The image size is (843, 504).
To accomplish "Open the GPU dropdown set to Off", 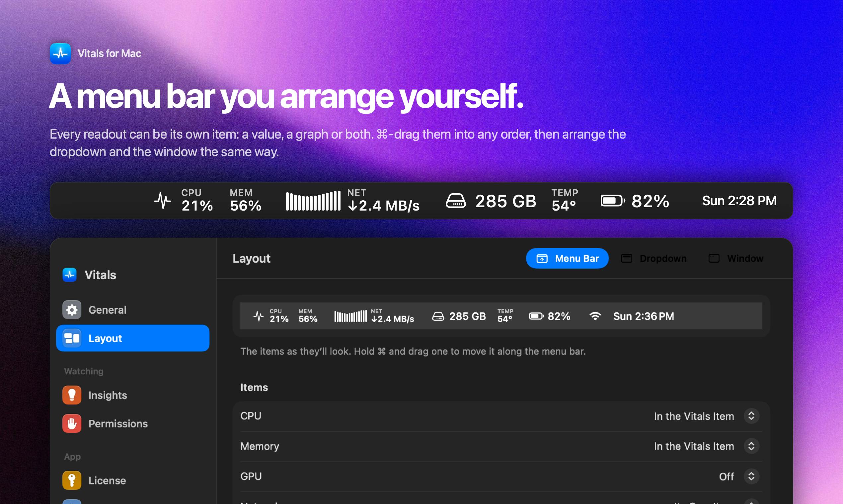I will tap(751, 476).
